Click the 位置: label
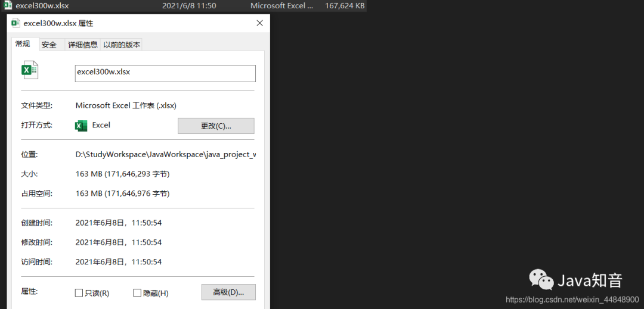Screen dimensions: 644x309 pyautogui.click(x=29, y=155)
